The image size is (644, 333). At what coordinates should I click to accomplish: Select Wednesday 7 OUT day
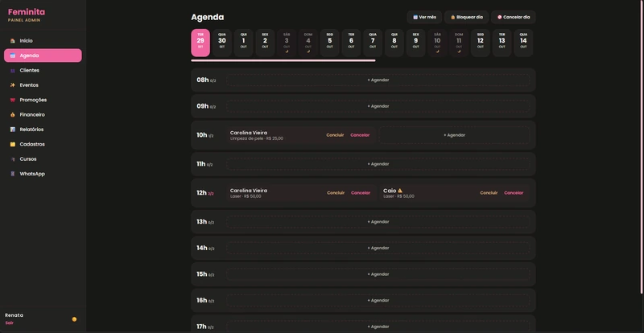[373, 43]
